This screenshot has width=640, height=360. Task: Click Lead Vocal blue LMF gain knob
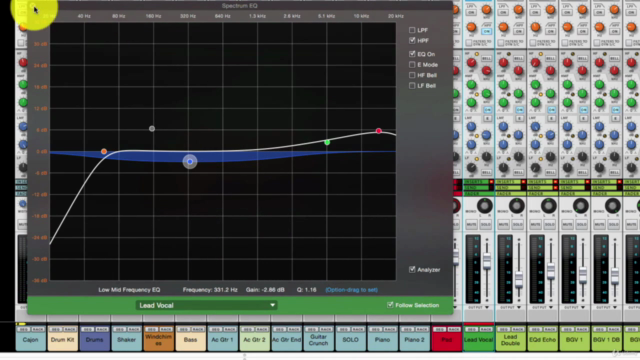point(471,127)
